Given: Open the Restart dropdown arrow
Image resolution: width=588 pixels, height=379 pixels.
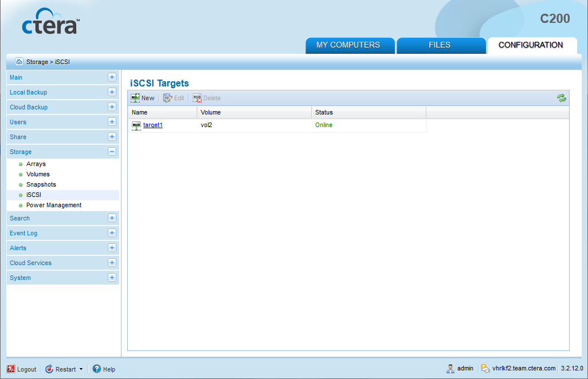Looking at the screenshot, I should coord(81,369).
